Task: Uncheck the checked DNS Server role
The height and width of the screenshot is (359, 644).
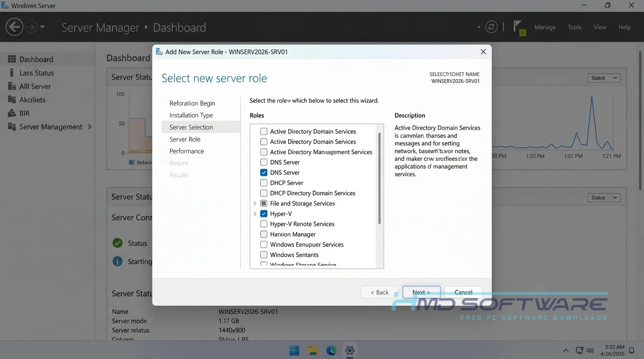Action: coord(263,172)
